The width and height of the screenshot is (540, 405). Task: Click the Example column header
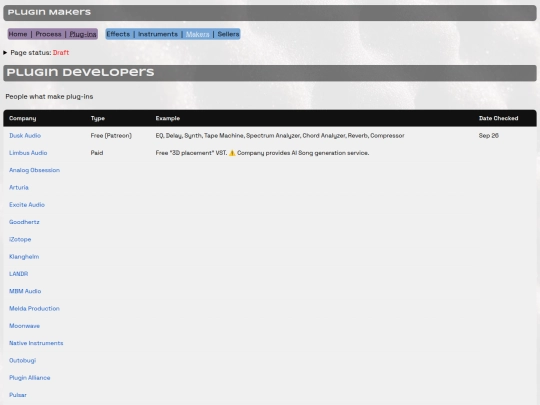[168, 118]
